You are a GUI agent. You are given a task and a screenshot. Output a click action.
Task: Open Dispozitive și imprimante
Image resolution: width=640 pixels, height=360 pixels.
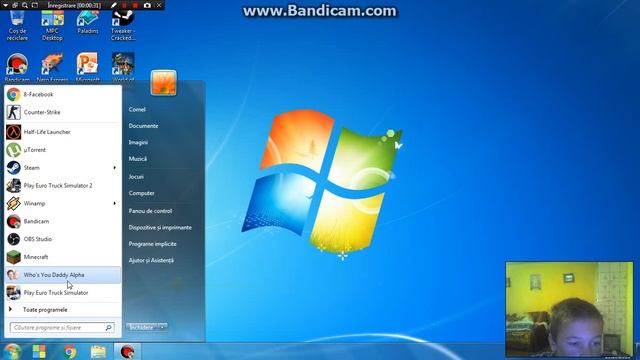(x=160, y=227)
